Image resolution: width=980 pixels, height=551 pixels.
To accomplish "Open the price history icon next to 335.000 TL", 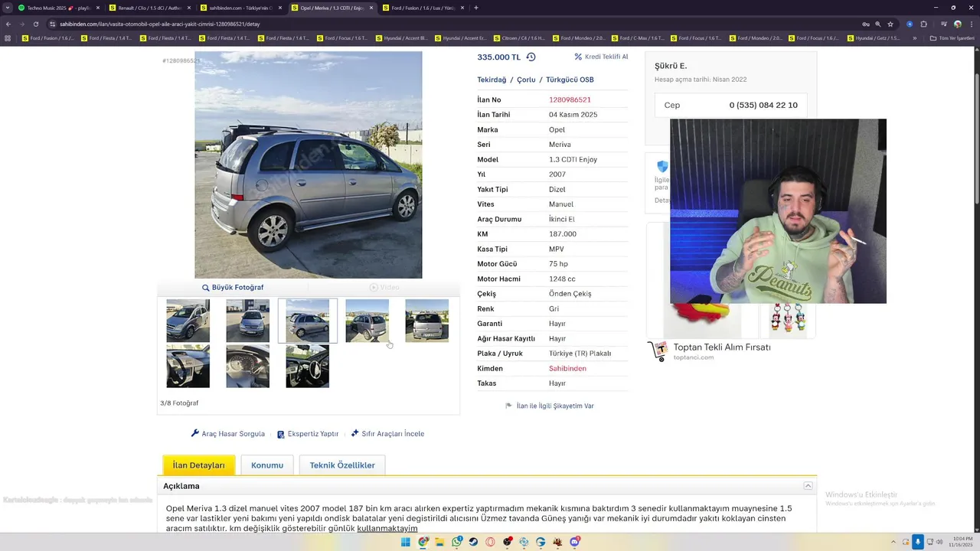I will click(531, 57).
